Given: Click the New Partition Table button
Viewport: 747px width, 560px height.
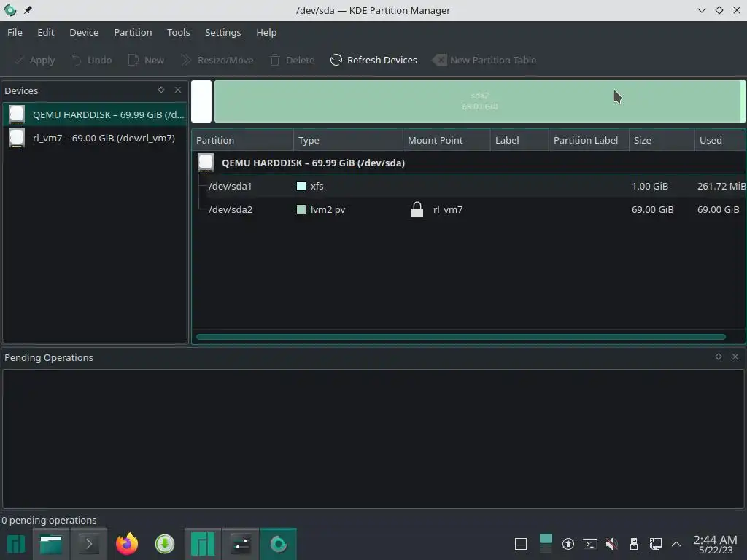Looking at the screenshot, I should point(484,60).
